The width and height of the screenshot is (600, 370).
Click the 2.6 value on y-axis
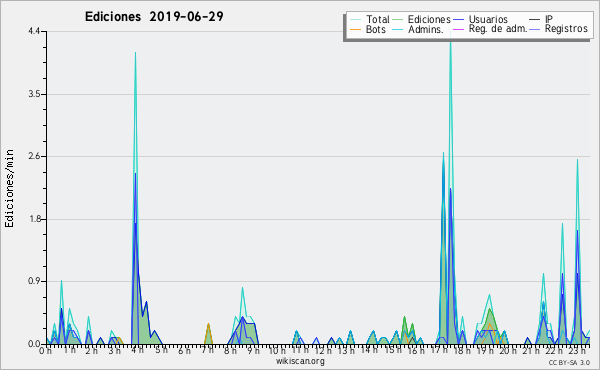pos(34,156)
